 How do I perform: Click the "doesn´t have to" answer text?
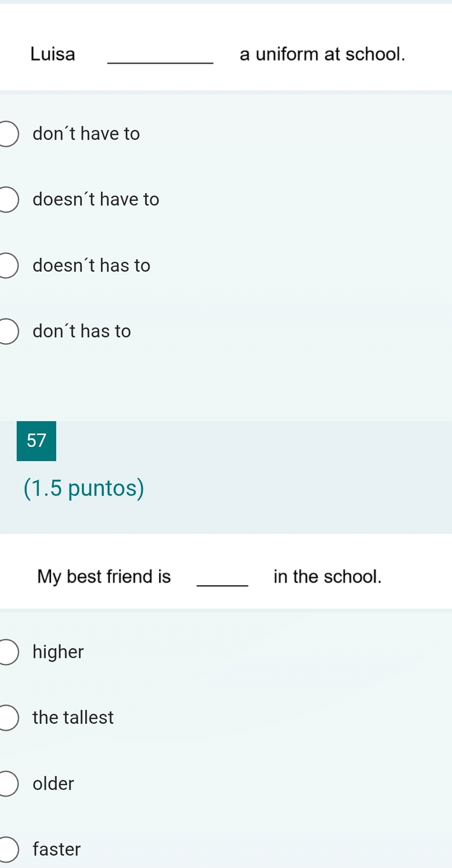point(96,199)
